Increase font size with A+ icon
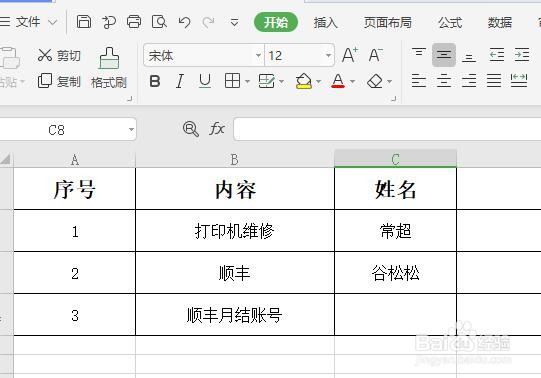The width and height of the screenshot is (541, 378). coord(350,55)
